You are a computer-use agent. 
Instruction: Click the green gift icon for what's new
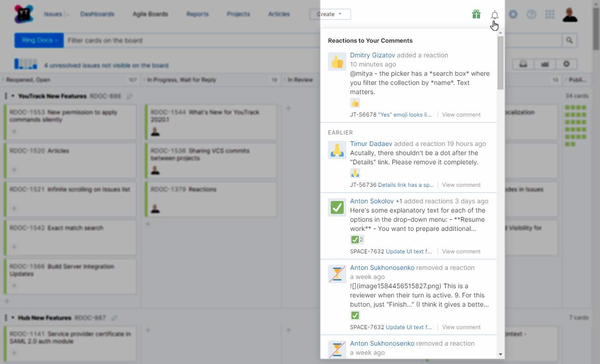(x=476, y=14)
